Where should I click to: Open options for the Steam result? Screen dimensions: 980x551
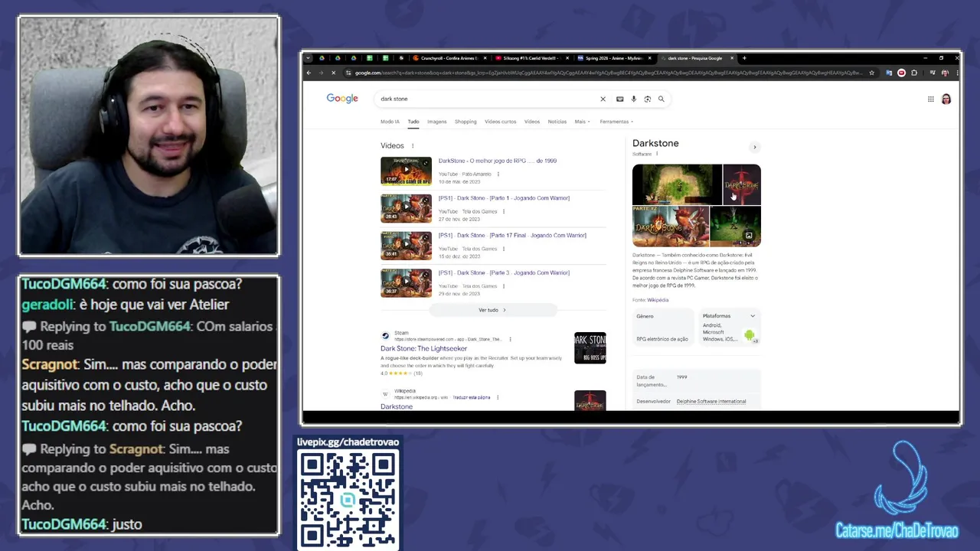click(510, 339)
